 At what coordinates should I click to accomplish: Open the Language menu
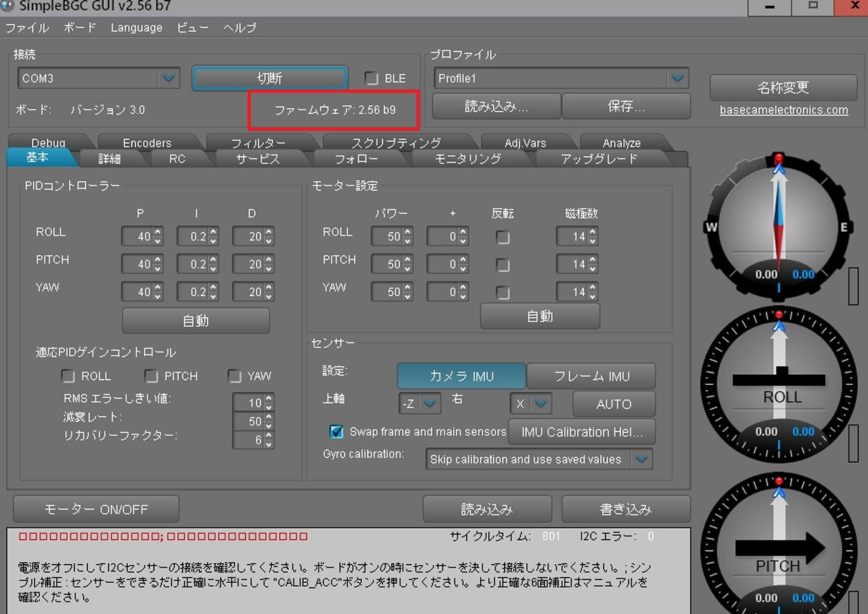[136, 28]
